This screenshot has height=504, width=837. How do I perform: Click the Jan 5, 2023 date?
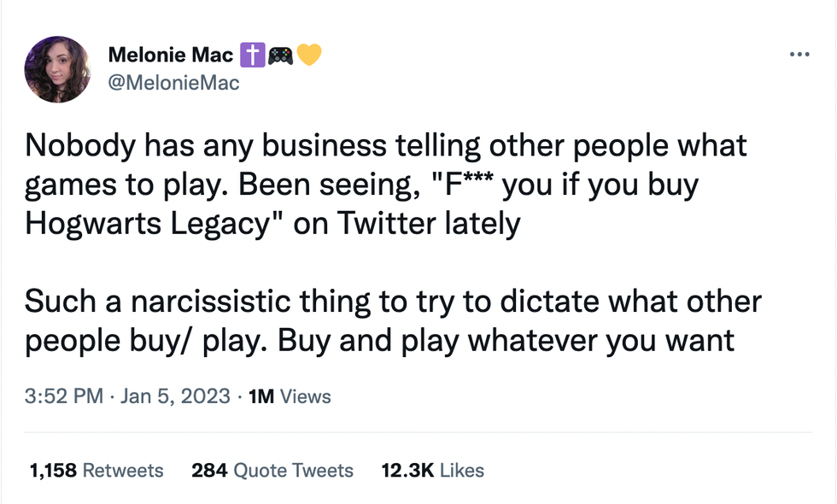click(x=175, y=396)
